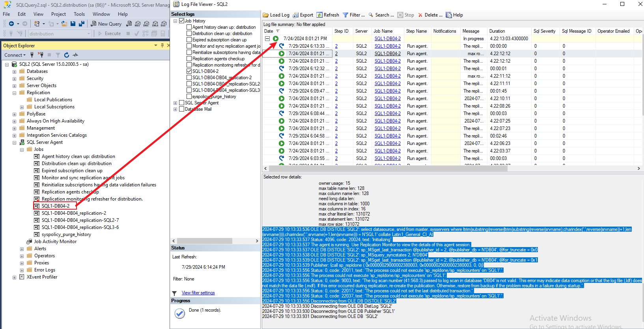Viewport: 644px width, 329px height.
Task: Open the Connect dropdown in Object Explorer
Action: coord(15,55)
